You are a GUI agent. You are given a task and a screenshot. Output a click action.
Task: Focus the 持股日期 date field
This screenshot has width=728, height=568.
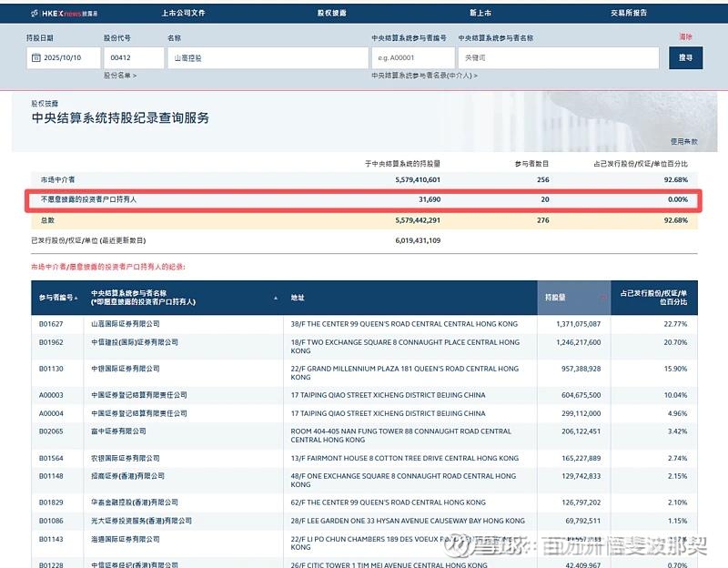64,57
